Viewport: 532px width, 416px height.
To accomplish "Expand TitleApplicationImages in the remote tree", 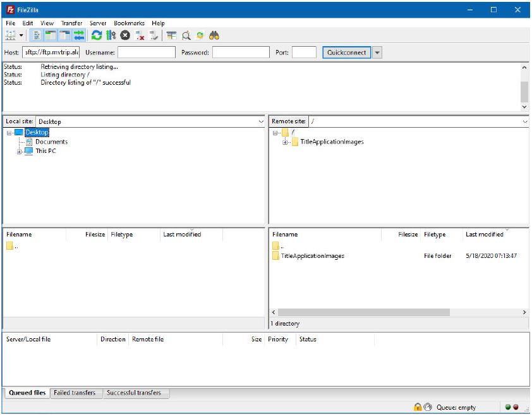I will click(285, 142).
